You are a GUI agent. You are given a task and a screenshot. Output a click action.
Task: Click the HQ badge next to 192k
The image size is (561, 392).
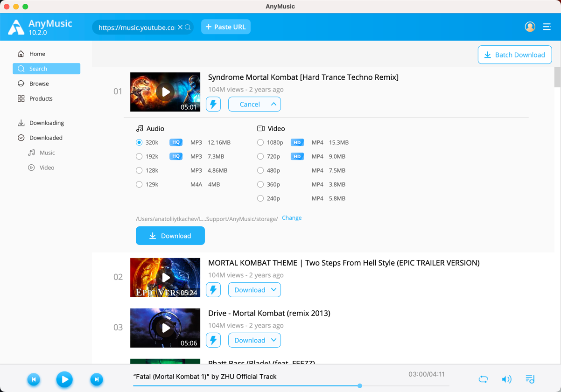click(x=176, y=156)
